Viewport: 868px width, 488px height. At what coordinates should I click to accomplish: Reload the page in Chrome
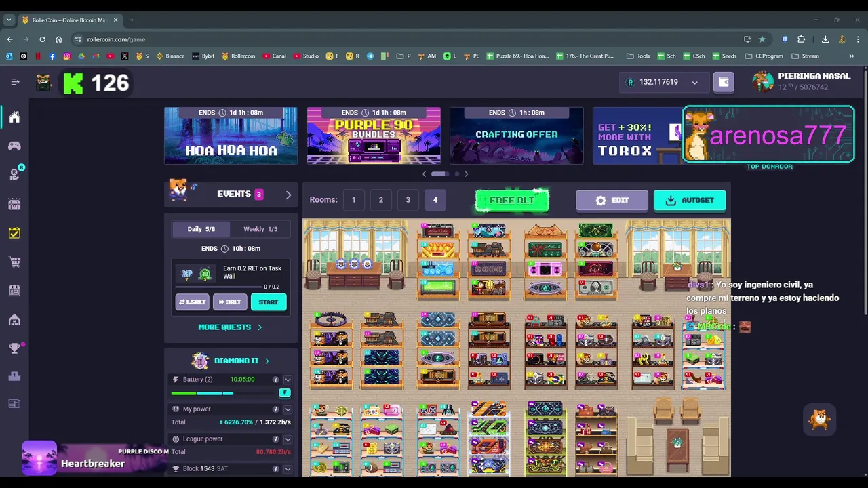42,39
